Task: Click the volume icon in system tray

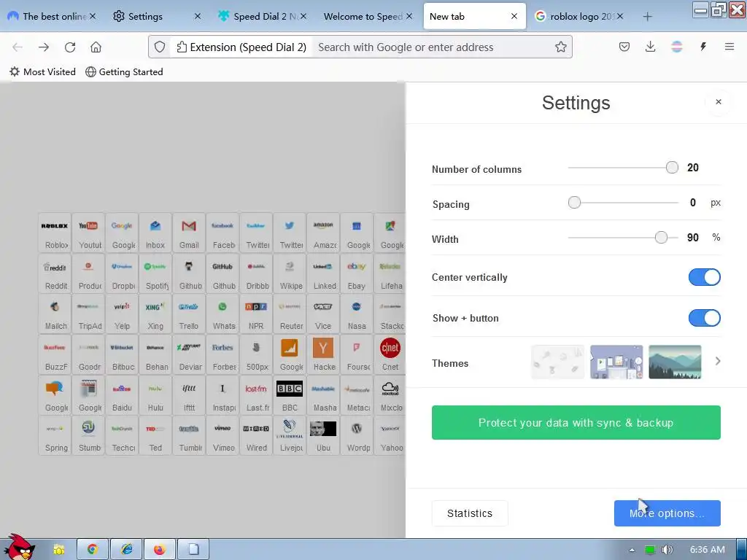Action: click(667, 550)
